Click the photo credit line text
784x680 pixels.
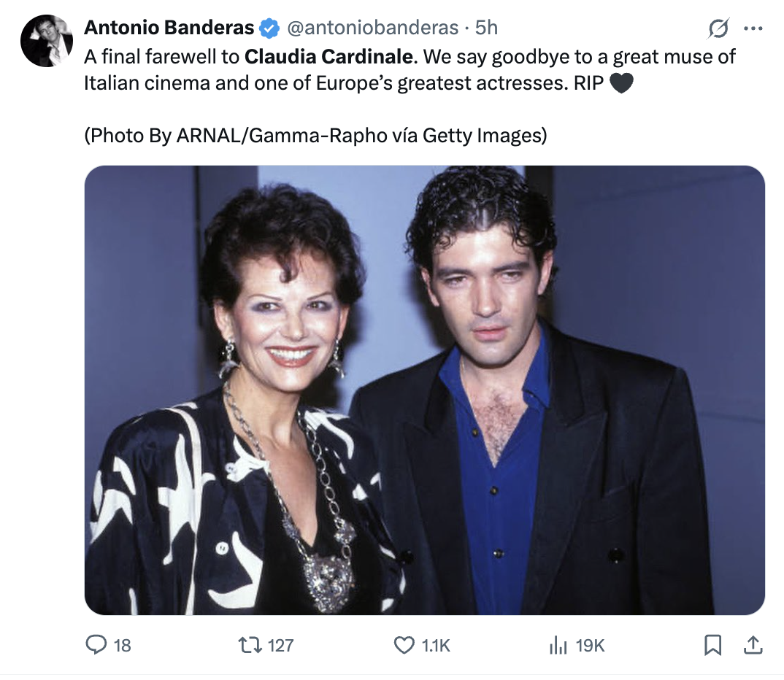pyautogui.click(x=315, y=135)
